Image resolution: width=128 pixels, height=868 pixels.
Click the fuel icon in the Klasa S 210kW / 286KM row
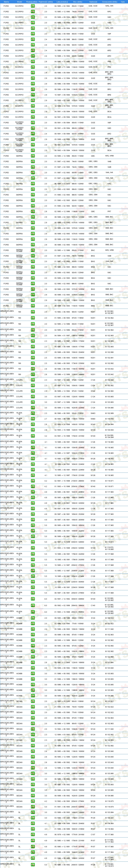(x=33, y=481)
